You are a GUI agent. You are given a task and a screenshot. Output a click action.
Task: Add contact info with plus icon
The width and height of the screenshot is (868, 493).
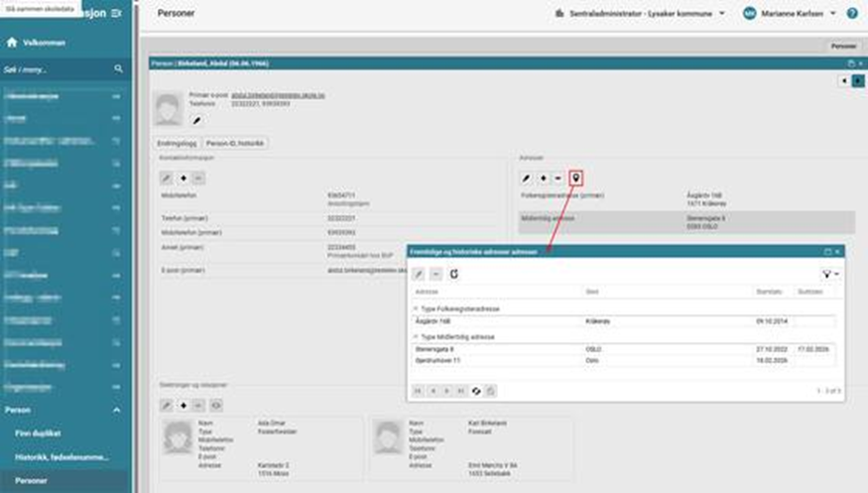tap(184, 179)
